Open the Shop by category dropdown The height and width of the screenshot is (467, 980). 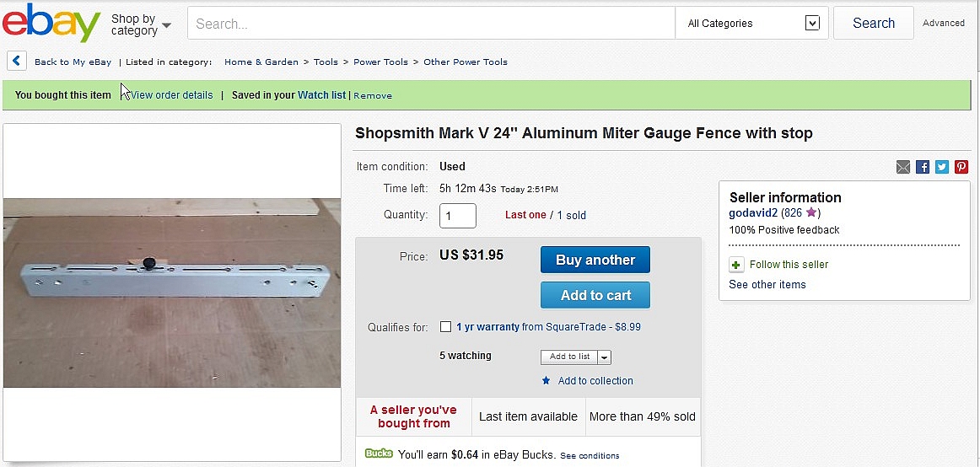point(141,25)
